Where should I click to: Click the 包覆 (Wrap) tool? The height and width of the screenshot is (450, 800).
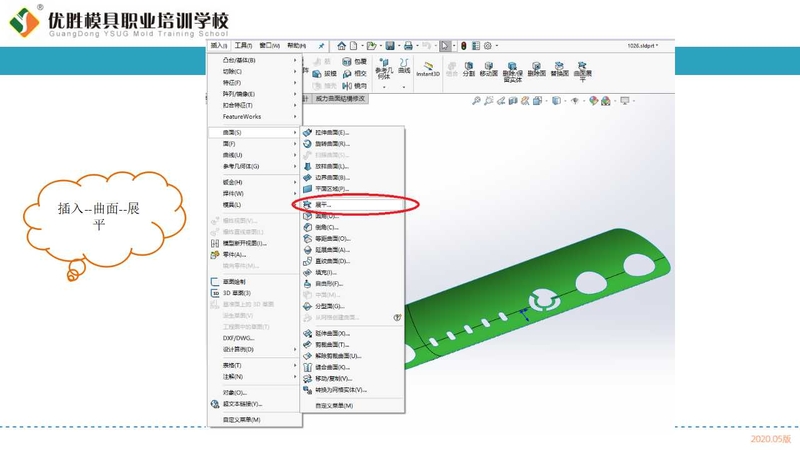coord(355,61)
